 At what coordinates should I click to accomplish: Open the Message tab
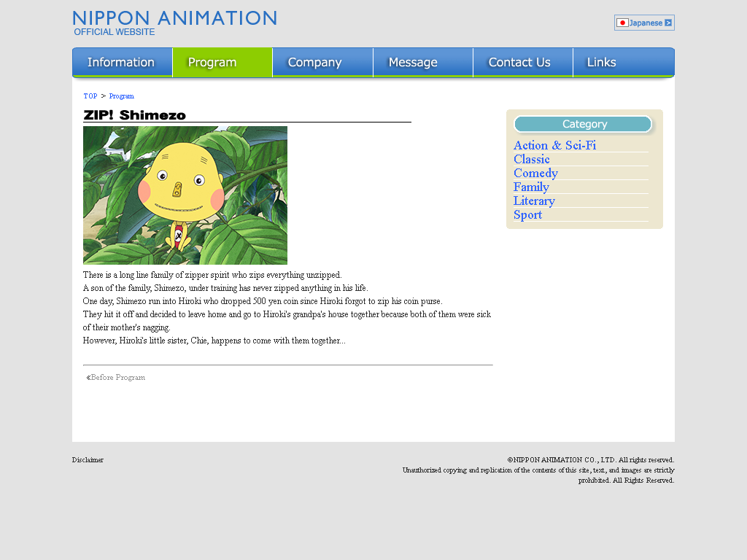423,63
